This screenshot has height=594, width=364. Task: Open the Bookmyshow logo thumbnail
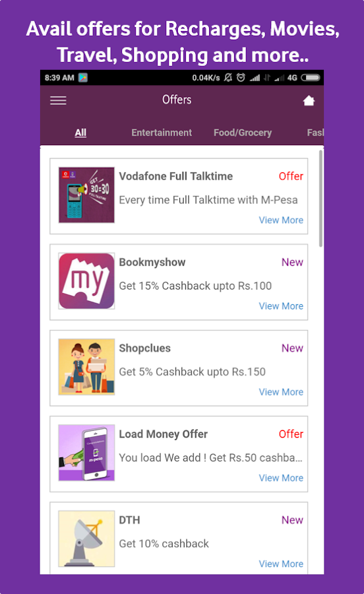[x=86, y=281]
